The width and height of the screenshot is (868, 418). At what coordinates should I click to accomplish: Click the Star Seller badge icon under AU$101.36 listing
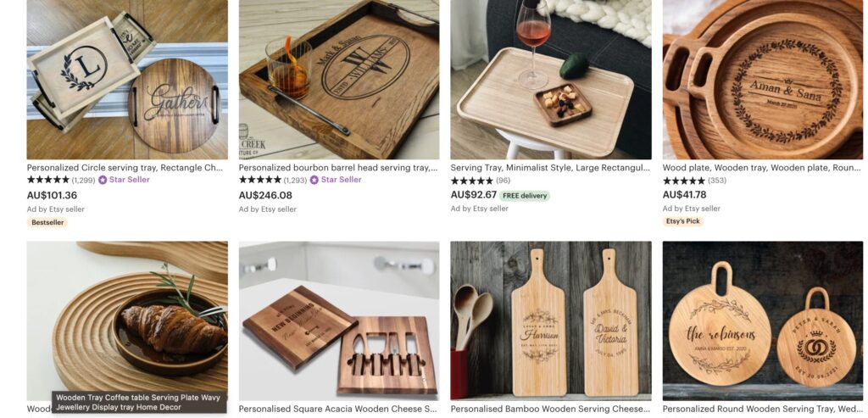[103, 180]
